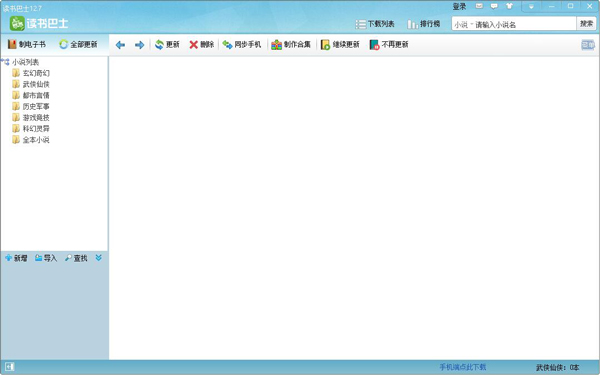Viewport: 600px width, 375px height.
Task: Click the 搜索 search button
Action: [586, 24]
